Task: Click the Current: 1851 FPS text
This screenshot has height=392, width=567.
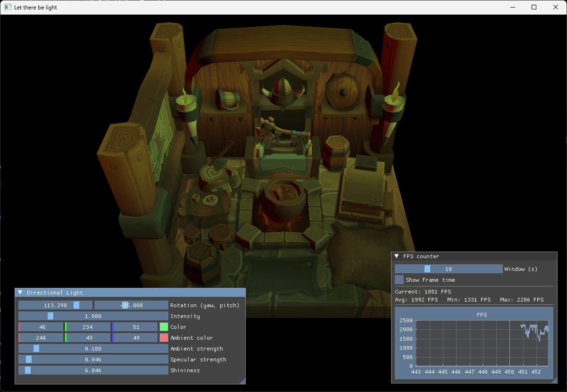Action: (423, 292)
